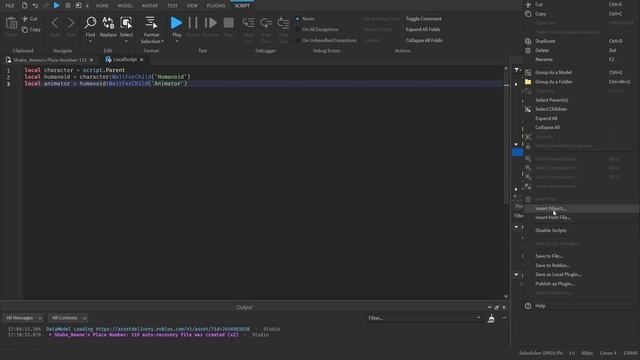
Task: Switch to the PLUGINS ribbon tab
Action: point(216,6)
